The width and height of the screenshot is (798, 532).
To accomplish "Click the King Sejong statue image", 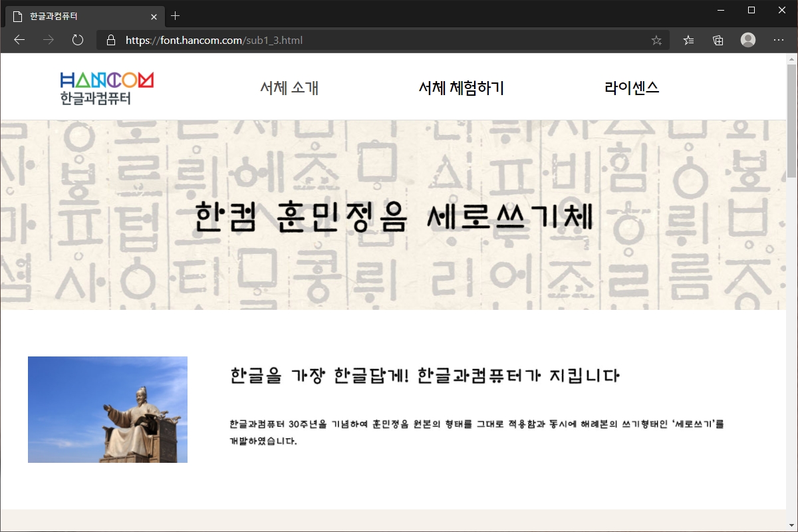I will [108, 410].
